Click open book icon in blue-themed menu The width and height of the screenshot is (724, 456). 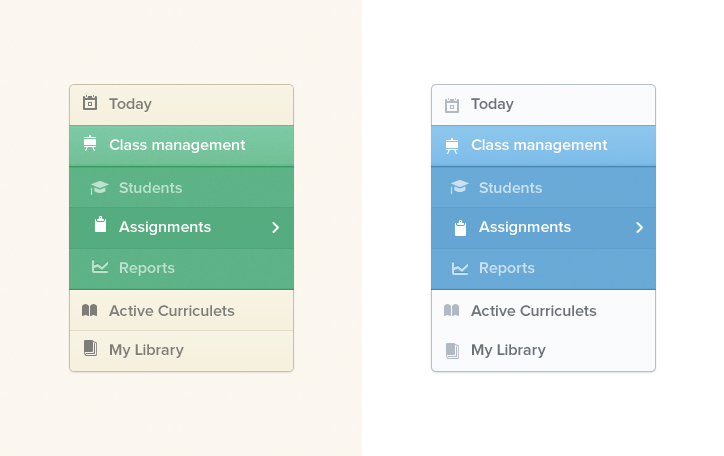(x=452, y=310)
